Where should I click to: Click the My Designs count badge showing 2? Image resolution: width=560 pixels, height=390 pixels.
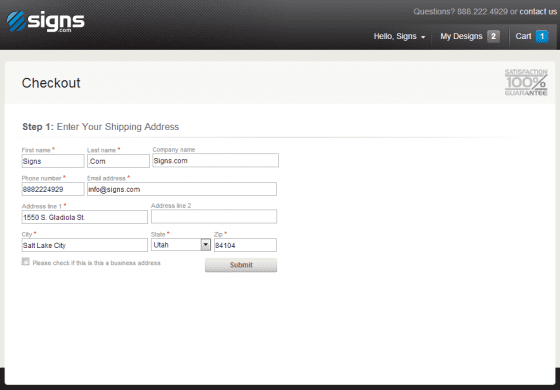click(x=493, y=36)
